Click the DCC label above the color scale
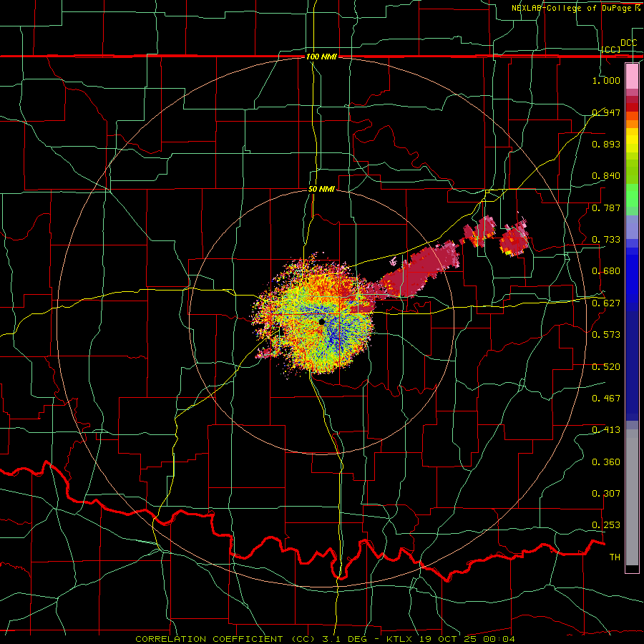The image size is (644, 644). (x=628, y=43)
